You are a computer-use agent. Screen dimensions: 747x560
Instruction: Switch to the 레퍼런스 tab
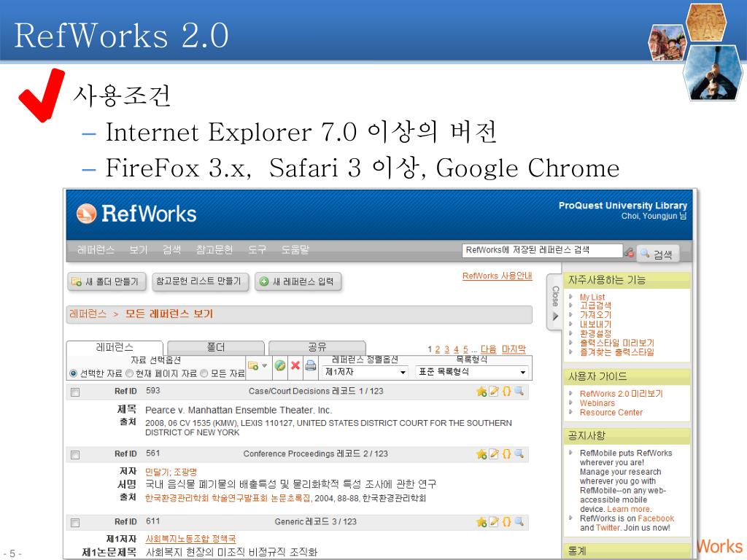[115, 347]
